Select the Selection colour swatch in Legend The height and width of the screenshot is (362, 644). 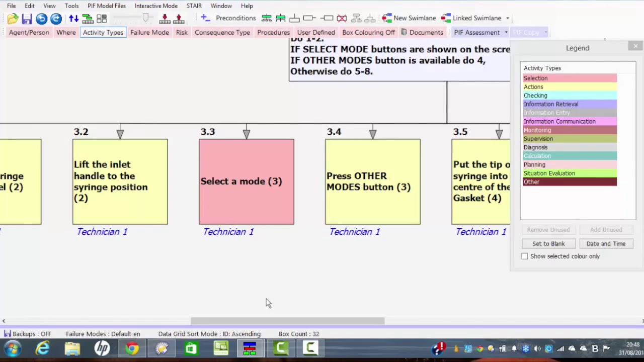[x=570, y=78]
